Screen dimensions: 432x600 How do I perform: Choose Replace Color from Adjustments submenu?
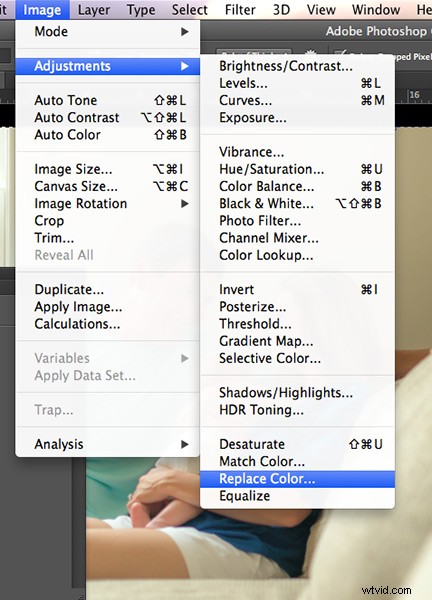(x=297, y=479)
